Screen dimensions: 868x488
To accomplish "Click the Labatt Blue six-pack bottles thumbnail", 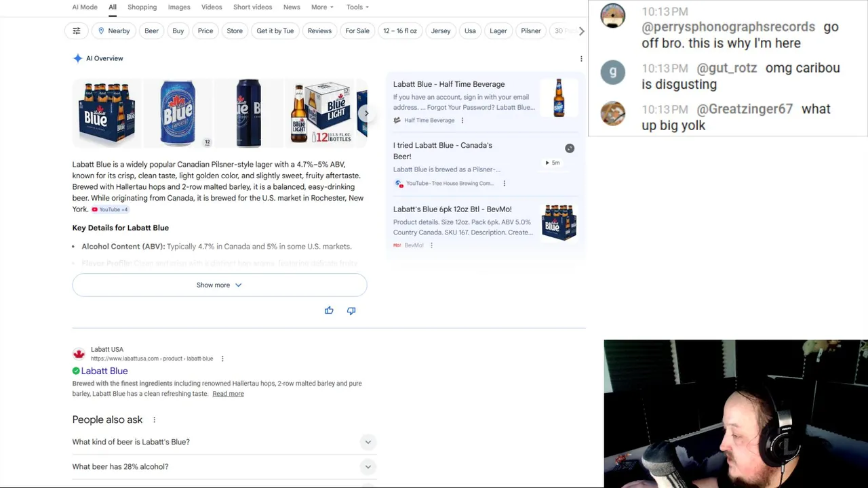I will [x=106, y=113].
